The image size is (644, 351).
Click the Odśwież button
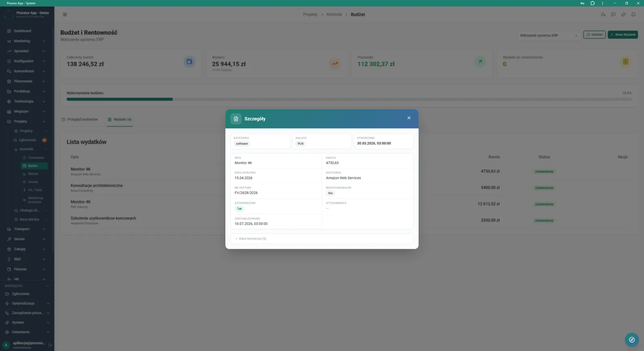594,35
